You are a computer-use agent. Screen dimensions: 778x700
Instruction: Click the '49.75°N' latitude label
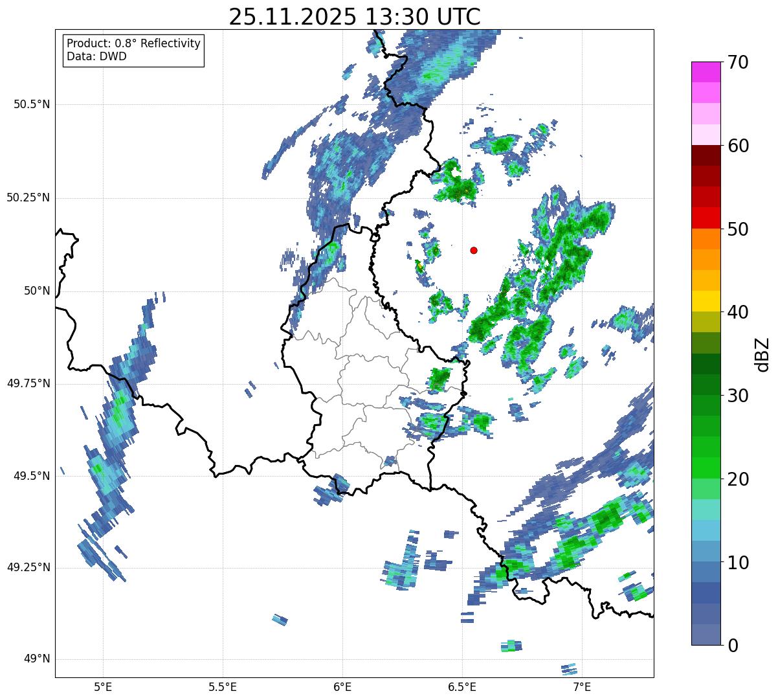coord(28,383)
